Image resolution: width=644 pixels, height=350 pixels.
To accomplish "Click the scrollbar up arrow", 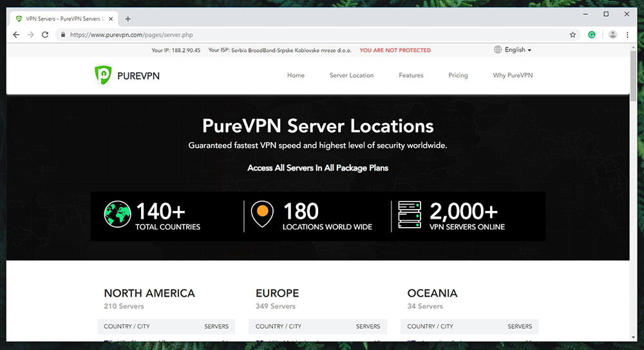I will tap(633, 47).
